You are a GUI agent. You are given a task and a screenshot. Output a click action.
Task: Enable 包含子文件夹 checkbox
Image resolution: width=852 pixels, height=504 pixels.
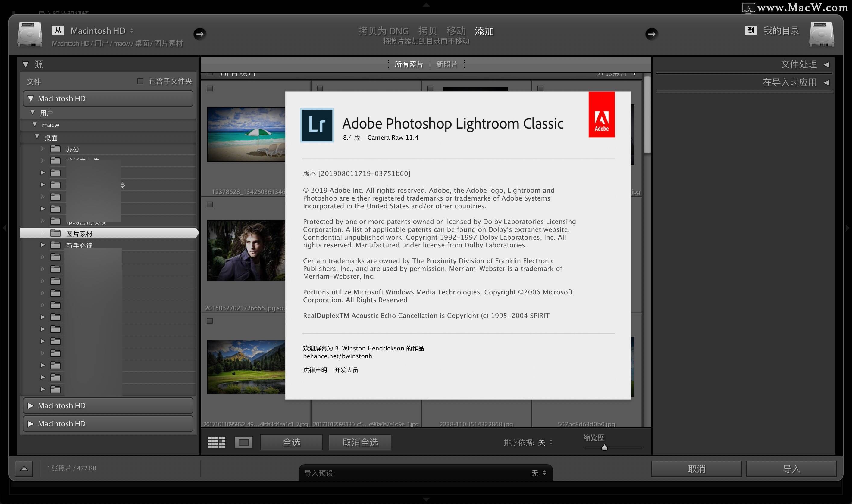[140, 81]
